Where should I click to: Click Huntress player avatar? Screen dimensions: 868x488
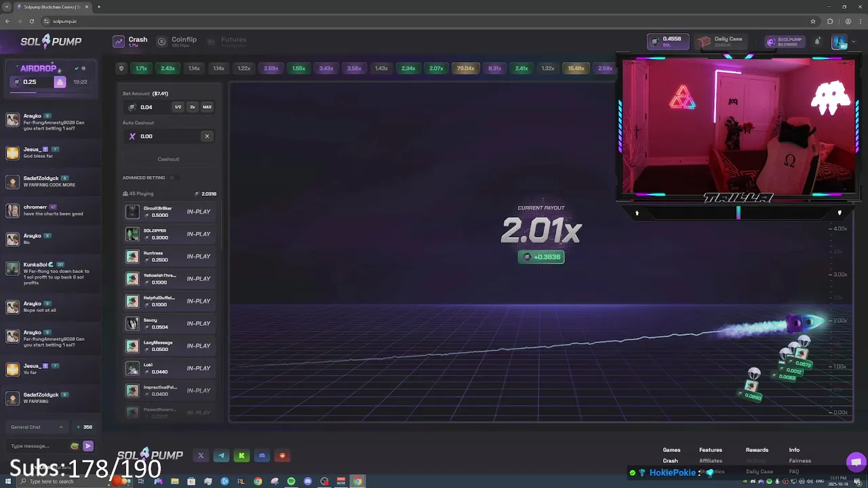[x=132, y=256]
